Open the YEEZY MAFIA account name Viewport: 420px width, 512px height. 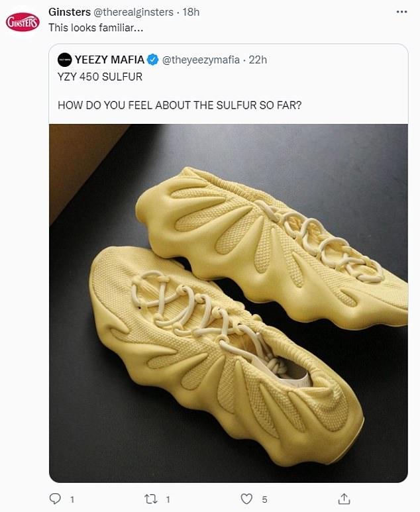point(109,60)
